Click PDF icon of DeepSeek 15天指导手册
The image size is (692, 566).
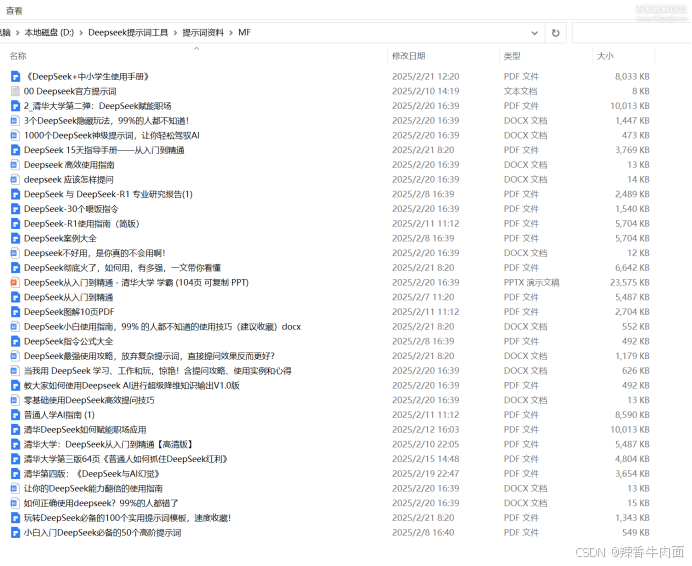tap(15, 150)
